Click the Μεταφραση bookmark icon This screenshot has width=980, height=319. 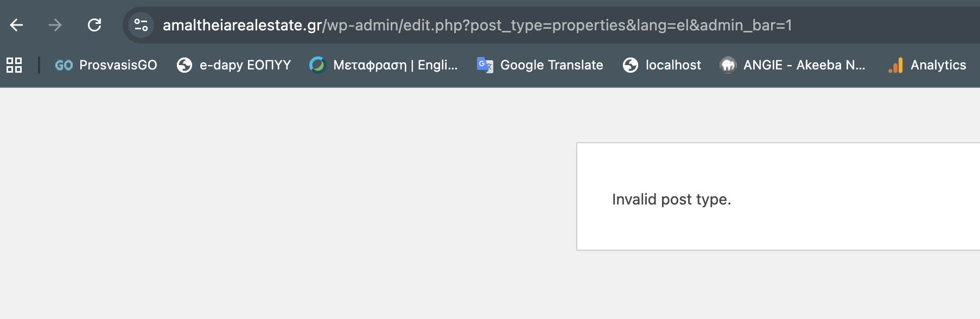point(317,65)
